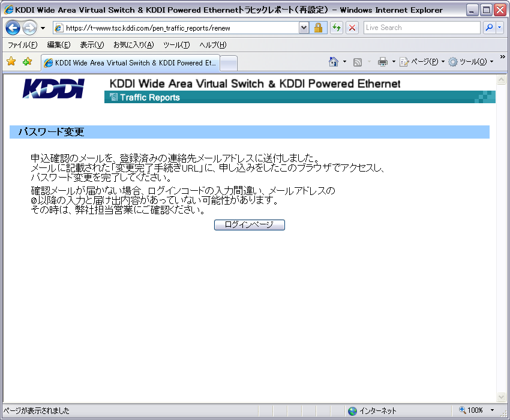Click the KDDI logo
This screenshot has height=420, width=510.
pos(53,88)
